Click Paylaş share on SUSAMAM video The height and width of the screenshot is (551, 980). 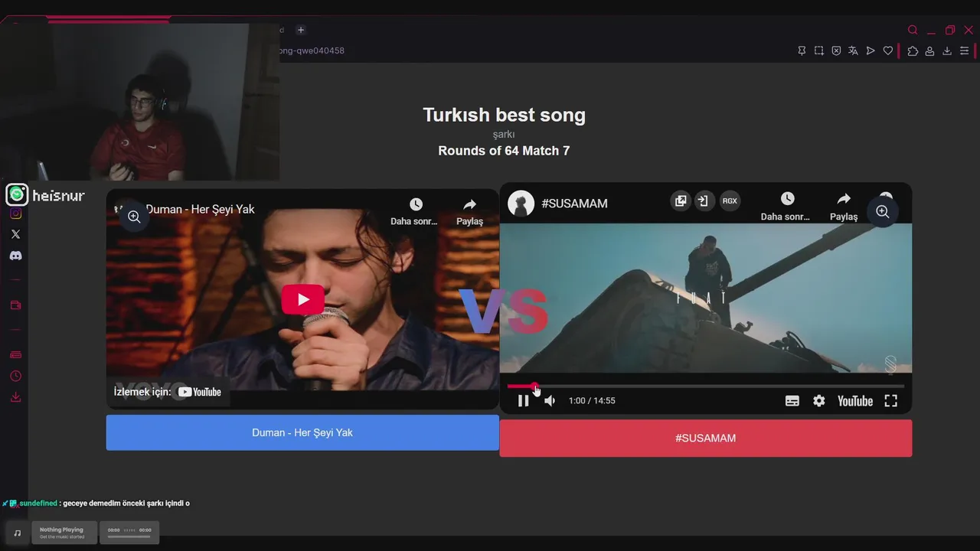(x=844, y=207)
